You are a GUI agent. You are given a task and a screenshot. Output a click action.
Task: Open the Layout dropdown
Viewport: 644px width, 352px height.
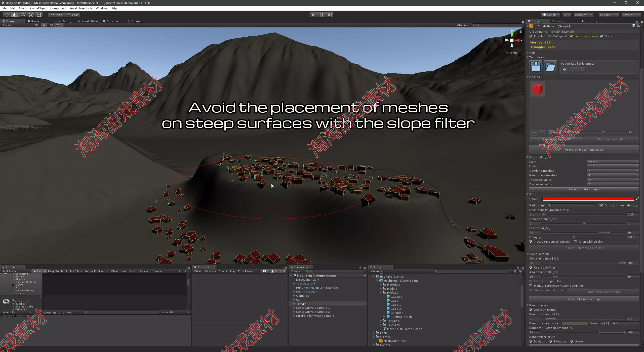[631, 15]
